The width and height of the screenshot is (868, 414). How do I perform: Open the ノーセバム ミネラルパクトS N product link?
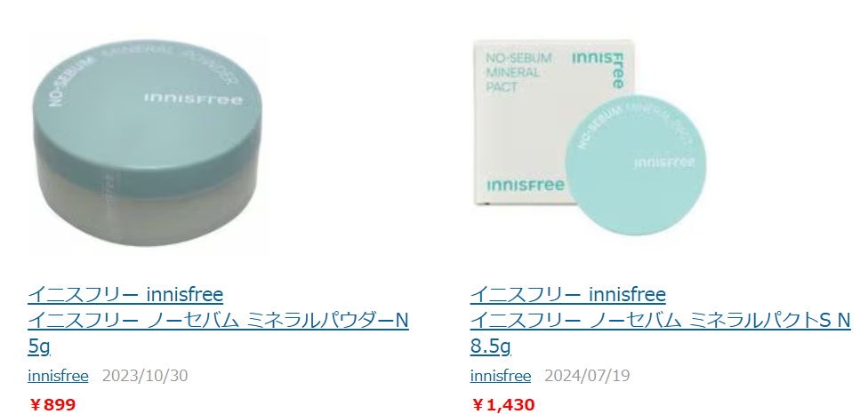click(x=661, y=320)
